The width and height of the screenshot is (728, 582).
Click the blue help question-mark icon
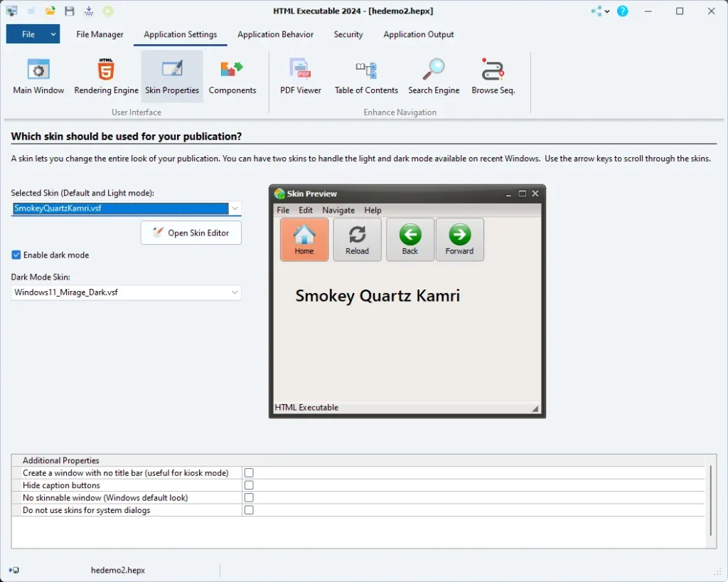coord(623,11)
